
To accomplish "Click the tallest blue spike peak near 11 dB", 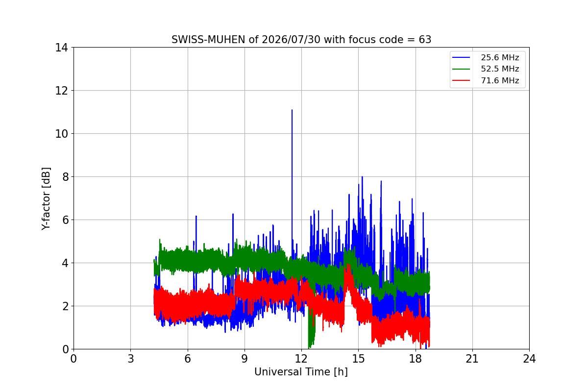I will click(292, 111).
